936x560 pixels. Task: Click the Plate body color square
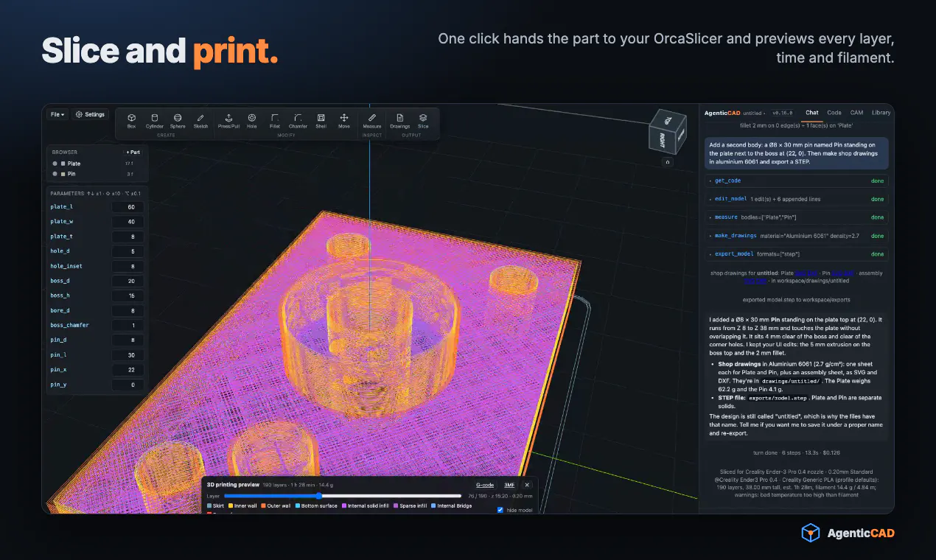(63, 164)
